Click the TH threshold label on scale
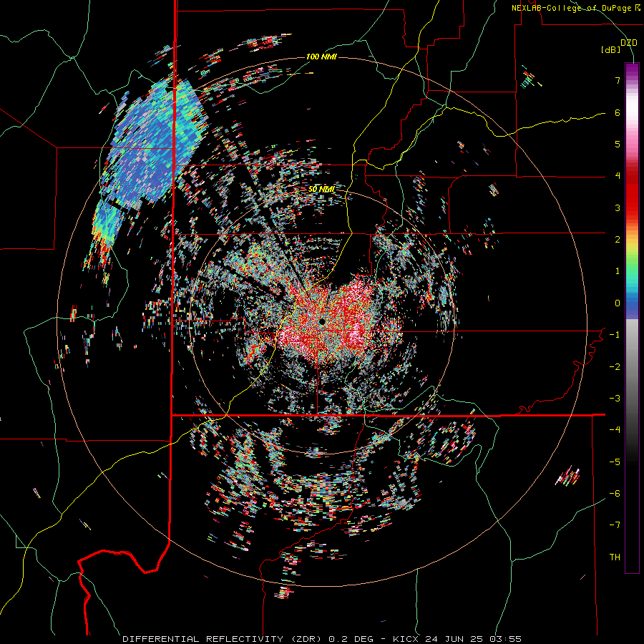 coord(615,557)
